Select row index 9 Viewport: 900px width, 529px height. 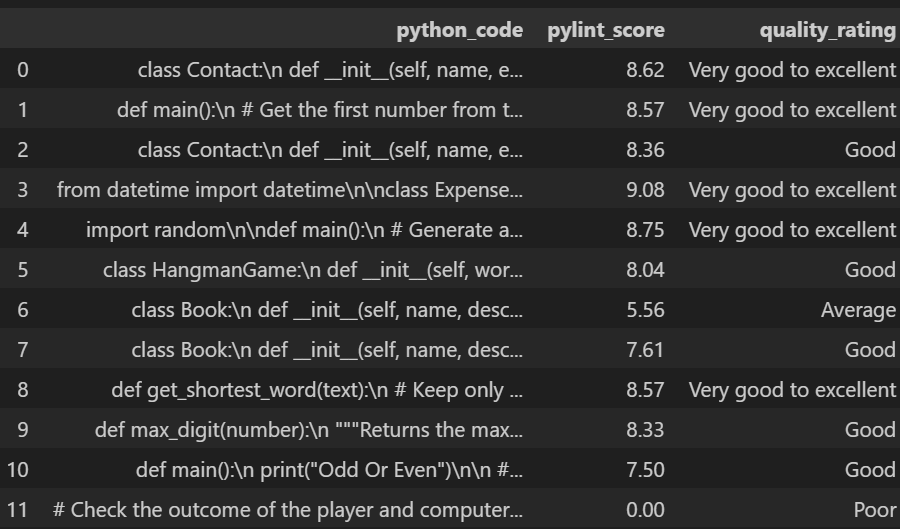[x=22, y=430]
